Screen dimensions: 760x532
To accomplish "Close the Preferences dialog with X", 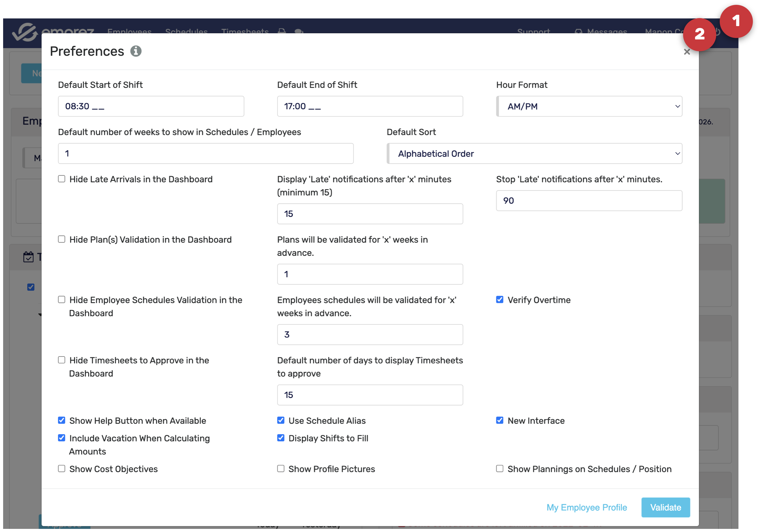I will (x=687, y=52).
